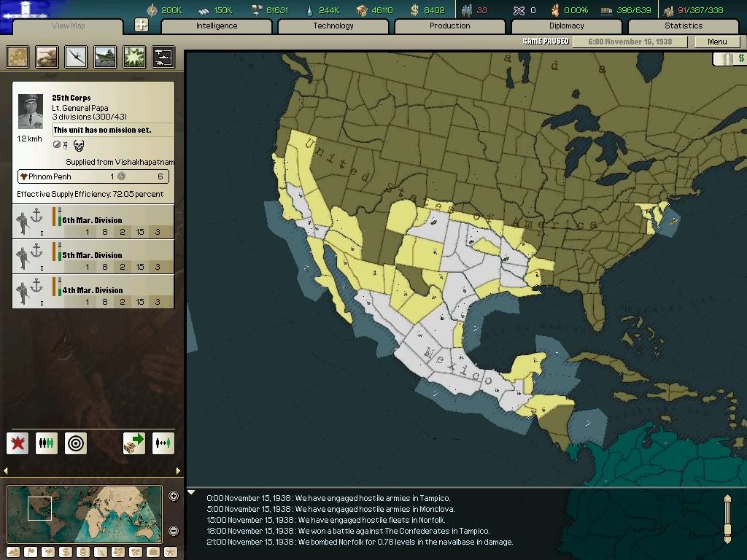Click the 25th Corps unit title

tap(71, 98)
